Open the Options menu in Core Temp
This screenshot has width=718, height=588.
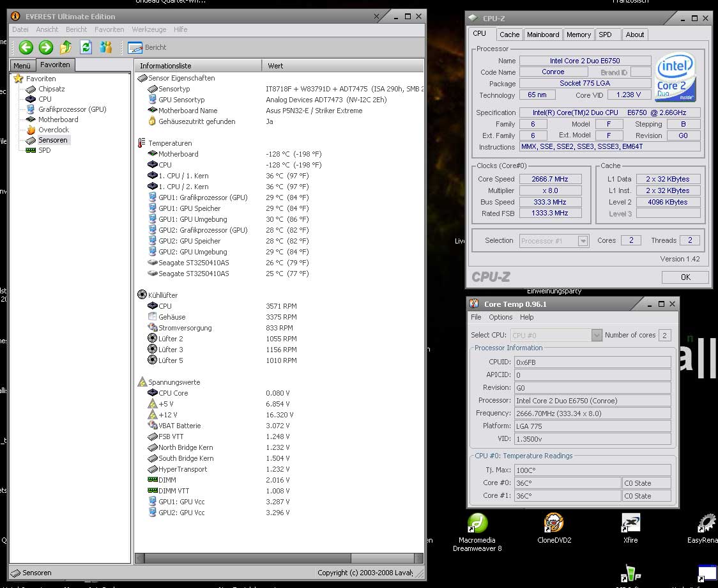[500, 317]
